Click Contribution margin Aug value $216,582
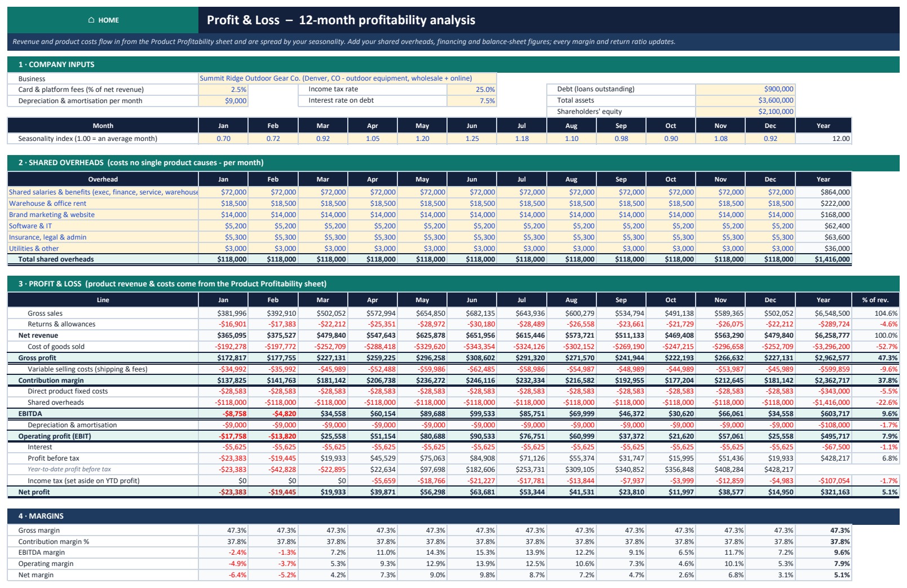907x588 pixels. coord(572,381)
